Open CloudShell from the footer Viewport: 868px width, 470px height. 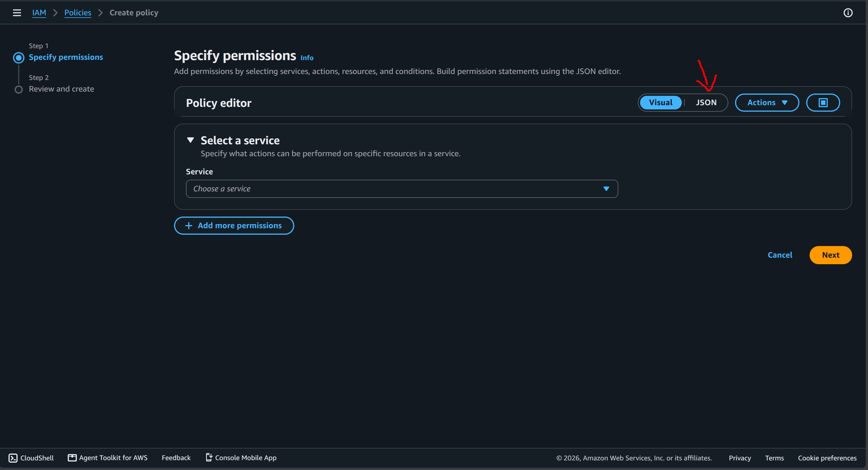31,458
